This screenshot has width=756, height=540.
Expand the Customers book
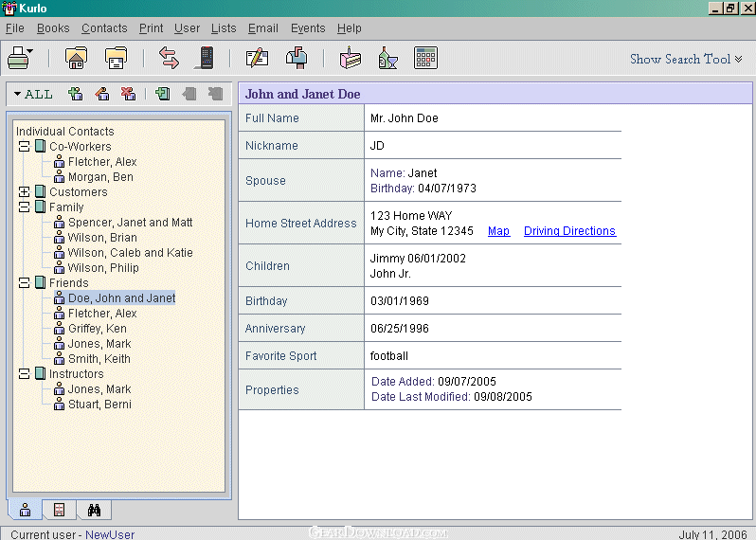24,192
